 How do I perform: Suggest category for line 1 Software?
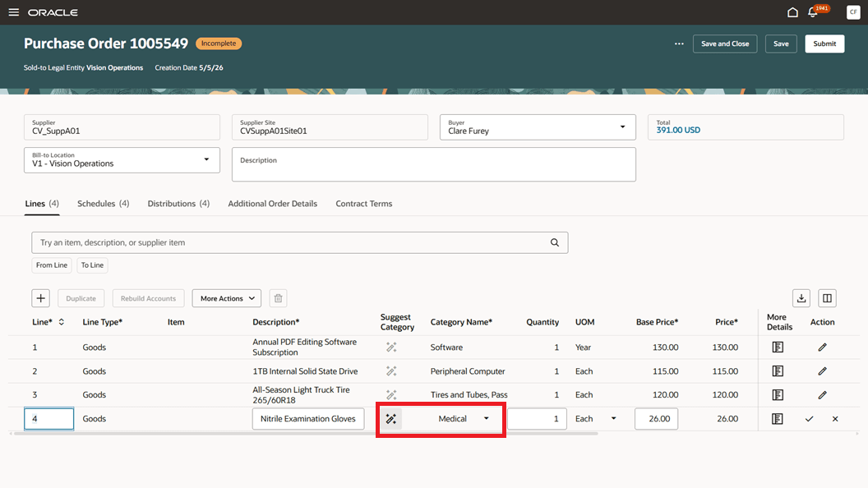(x=390, y=348)
